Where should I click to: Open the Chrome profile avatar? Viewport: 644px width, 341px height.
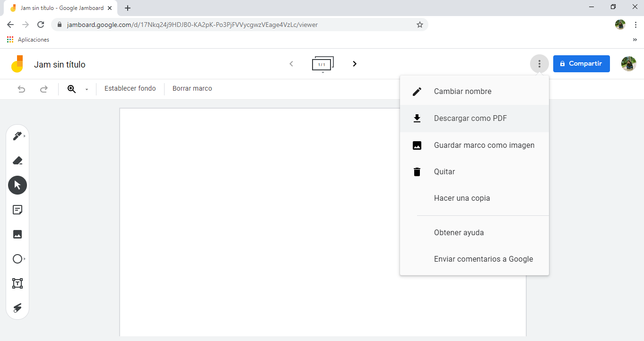pyautogui.click(x=620, y=25)
